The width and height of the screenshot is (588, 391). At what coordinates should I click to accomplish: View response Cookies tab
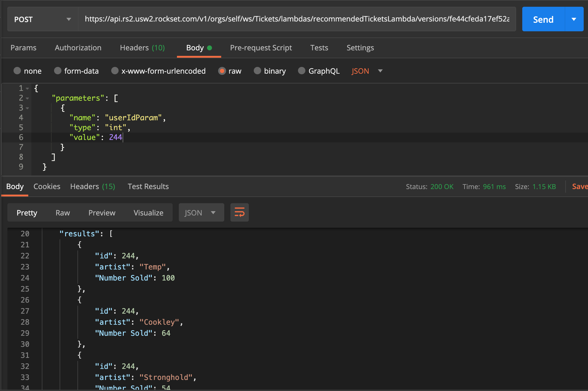[47, 186]
